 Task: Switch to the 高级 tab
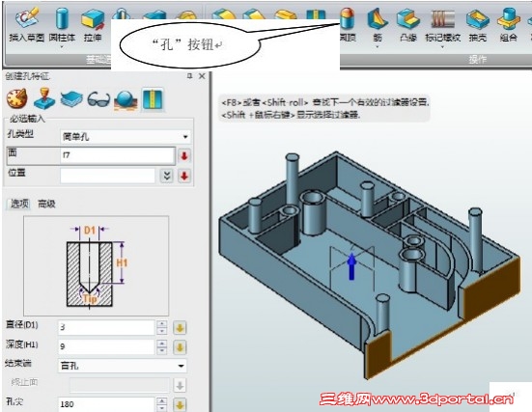coord(46,204)
